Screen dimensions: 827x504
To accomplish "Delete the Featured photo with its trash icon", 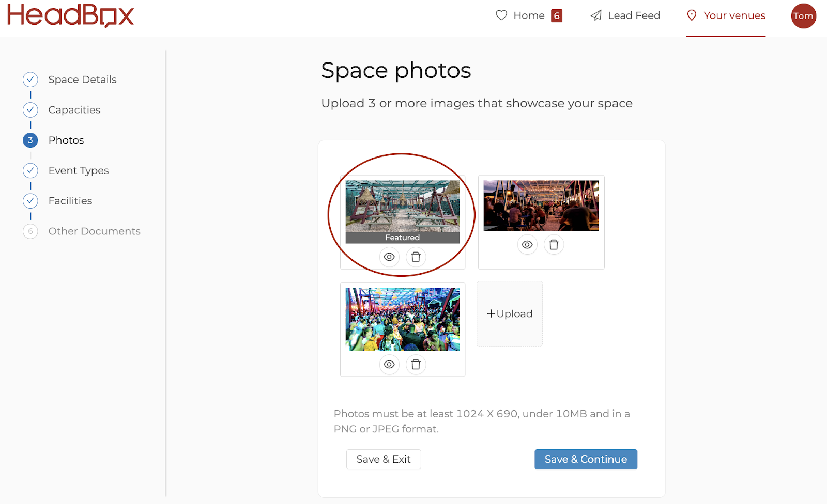I will pyautogui.click(x=416, y=257).
